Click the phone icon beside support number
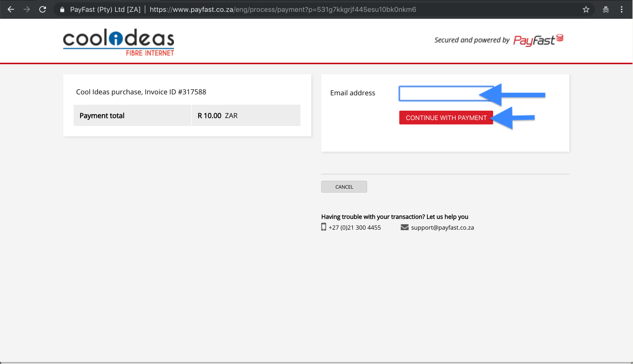Image resolution: width=633 pixels, height=364 pixels. tap(324, 227)
